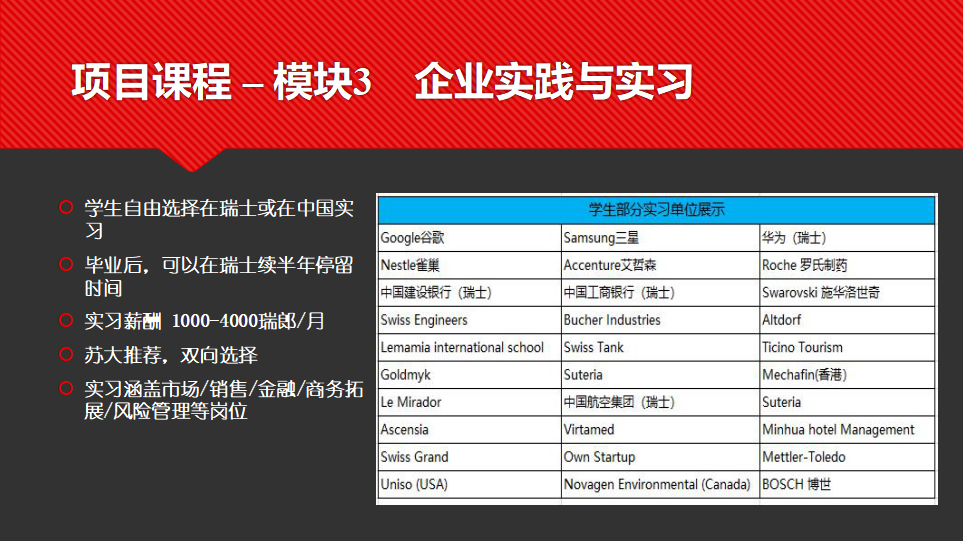The height and width of the screenshot is (541, 963).
Task: Click the Swarovski 施华洛世奇 cell
Action: click(848, 293)
